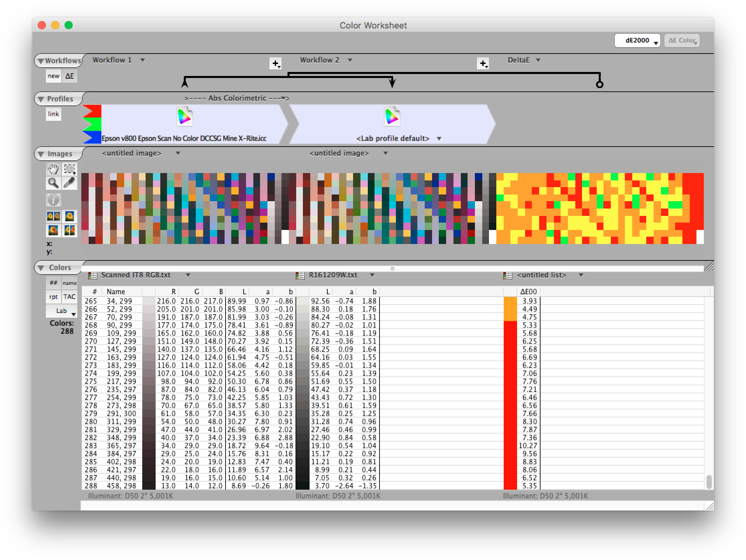Select the hand pan tool

[53, 168]
